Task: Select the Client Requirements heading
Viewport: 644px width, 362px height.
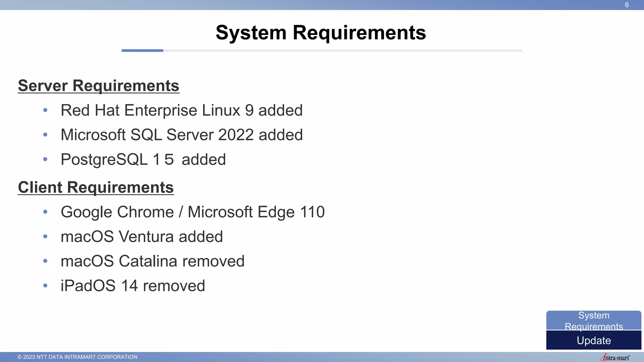Action: [x=96, y=187]
